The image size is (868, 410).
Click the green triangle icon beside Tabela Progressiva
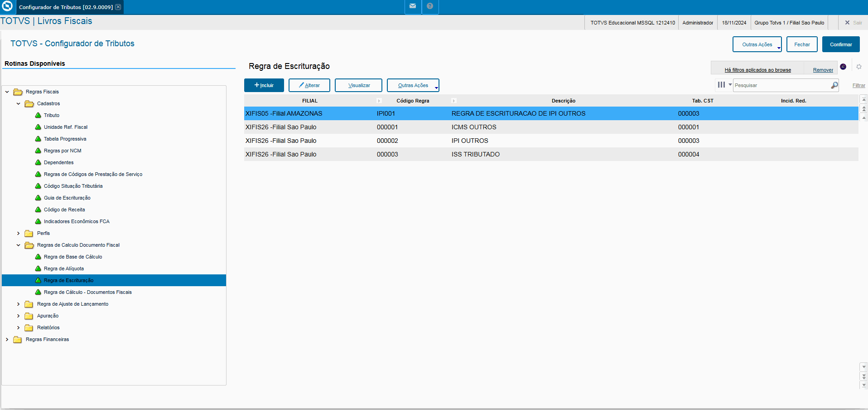click(38, 139)
